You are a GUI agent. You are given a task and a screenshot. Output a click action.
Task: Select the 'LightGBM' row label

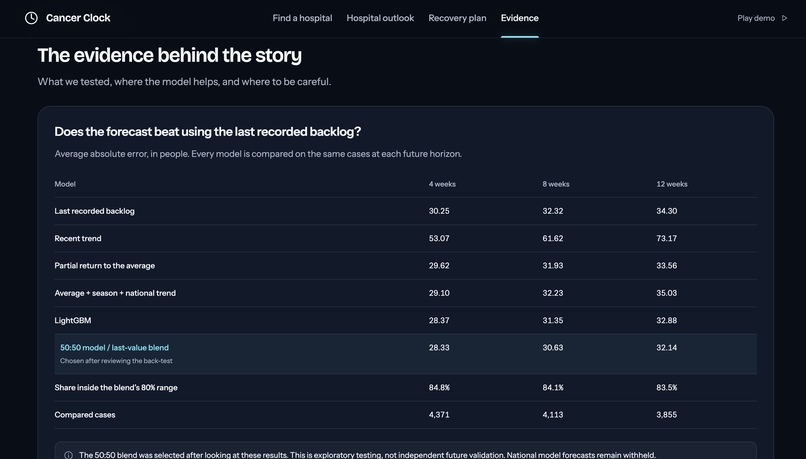[73, 320]
